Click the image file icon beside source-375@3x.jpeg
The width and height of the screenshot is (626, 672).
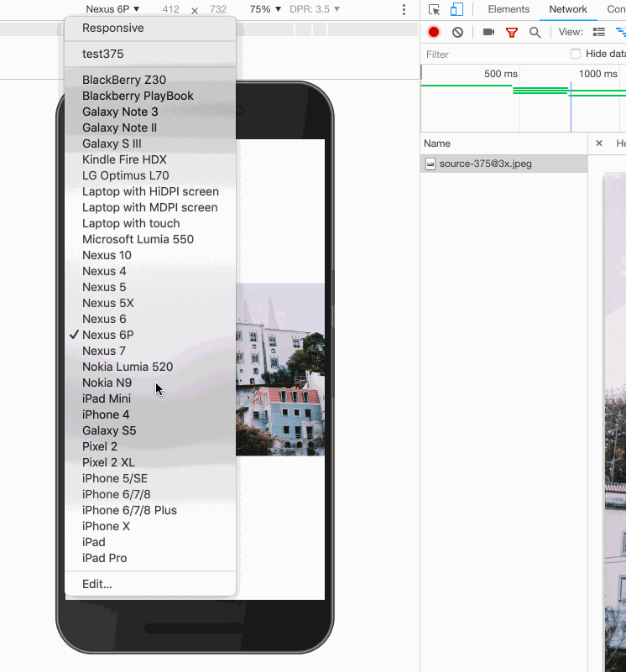point(430,164)
